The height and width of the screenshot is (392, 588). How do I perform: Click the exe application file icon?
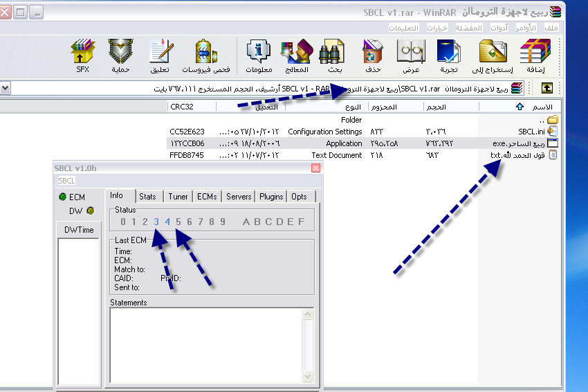click(553, 143)
